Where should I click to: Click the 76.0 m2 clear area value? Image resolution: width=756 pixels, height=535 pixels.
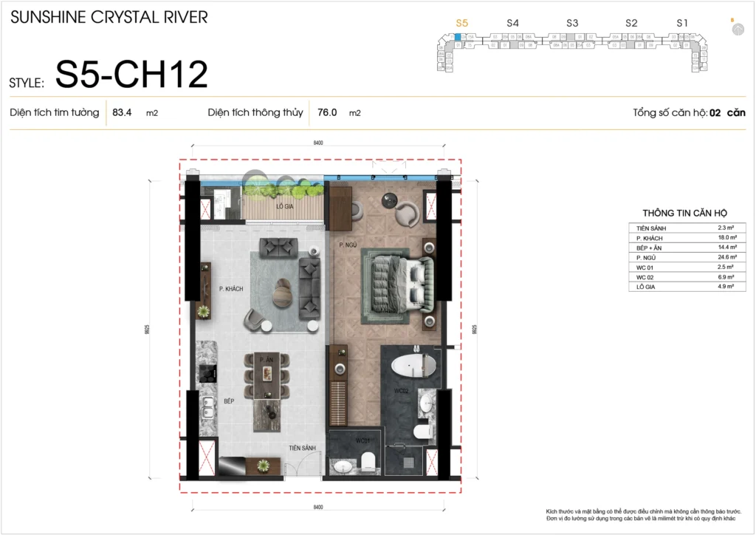pos(327,113)
